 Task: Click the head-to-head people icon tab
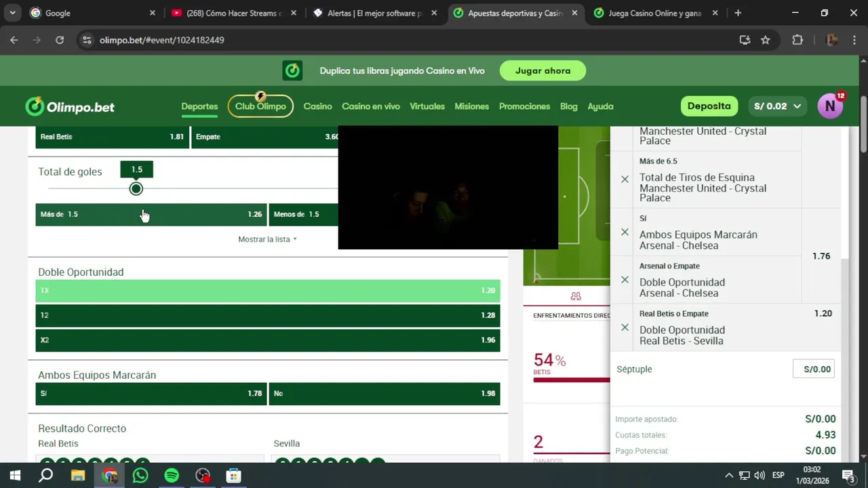[x=576, y=296]
